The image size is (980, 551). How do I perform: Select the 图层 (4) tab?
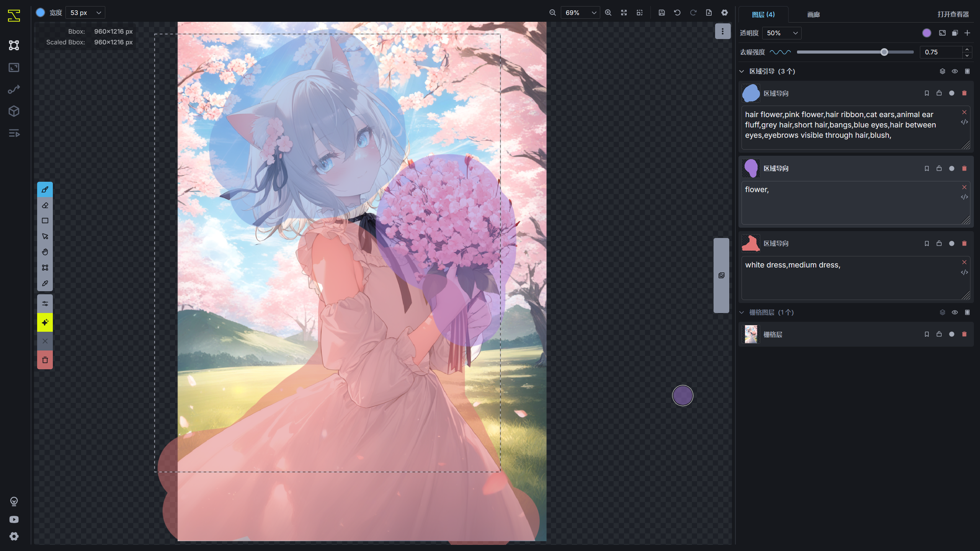click(x=763, y=15)
